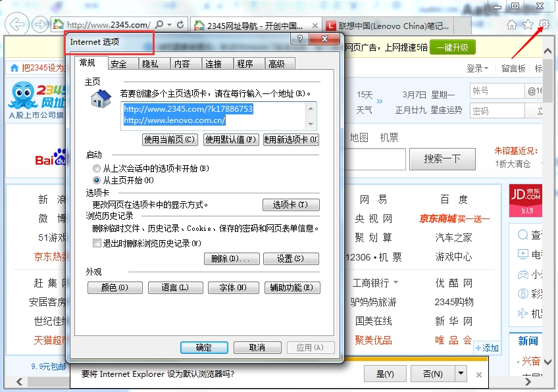
Task: Click the page vertical scrollbar up arrow
Action: [548, 51]
